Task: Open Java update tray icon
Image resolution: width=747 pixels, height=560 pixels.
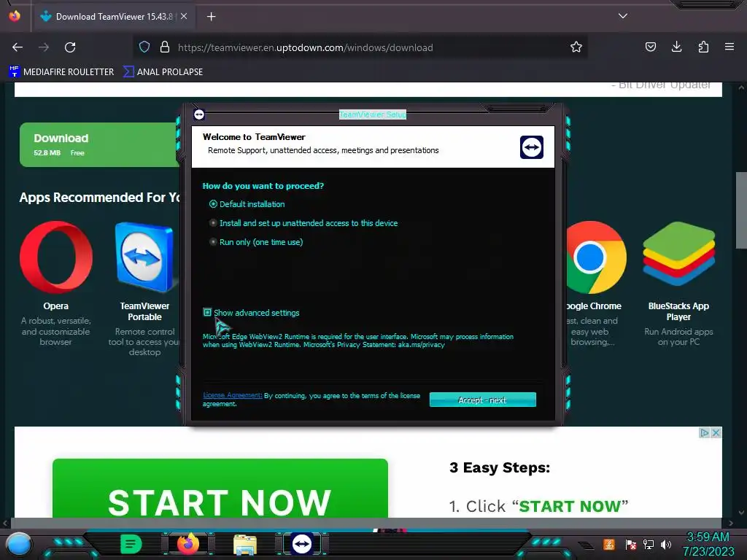Action: point(609,544)
